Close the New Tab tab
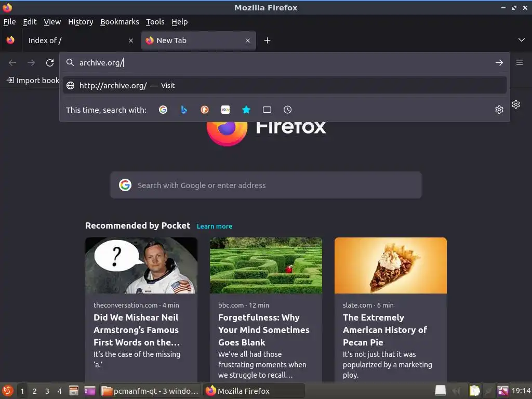This screenshot has height=399, width=532. click(x=248, y=41)
